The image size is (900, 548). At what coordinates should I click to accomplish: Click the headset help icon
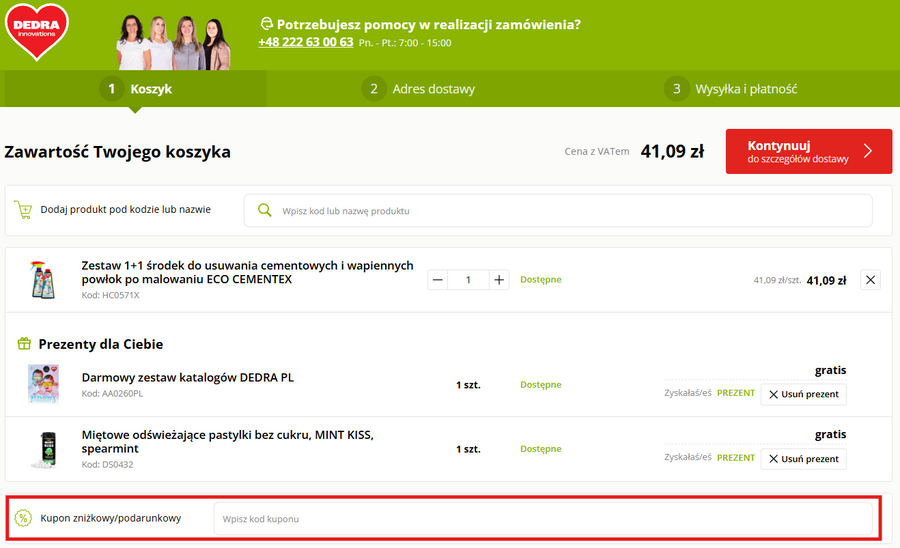(266, 24)
